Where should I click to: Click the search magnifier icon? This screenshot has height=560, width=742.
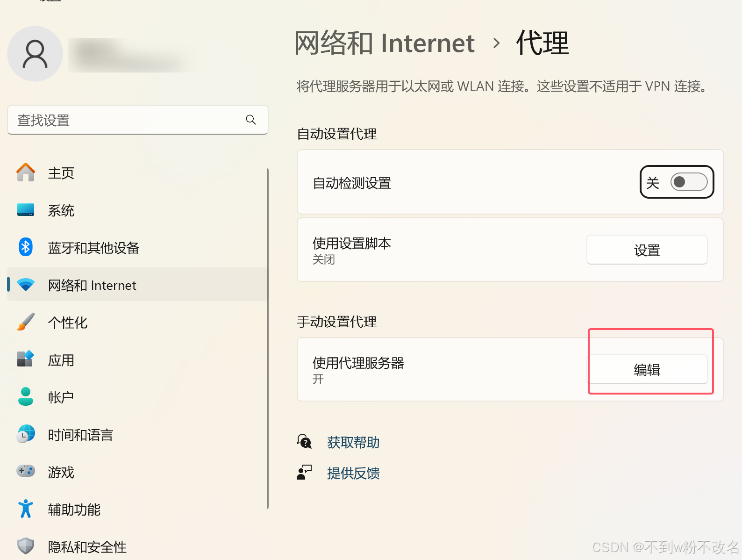click(x=251, y=120)
